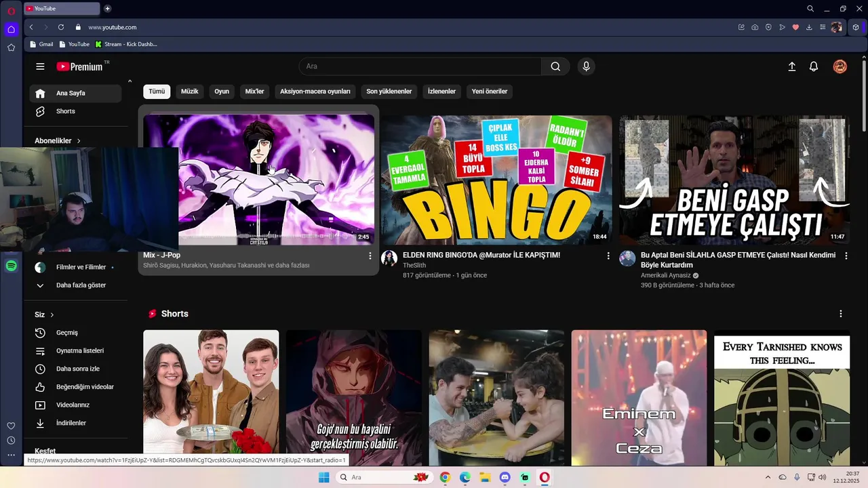Open Opera sidebar bookmarks star
868x488 pixels.
(x=12, y=47)
